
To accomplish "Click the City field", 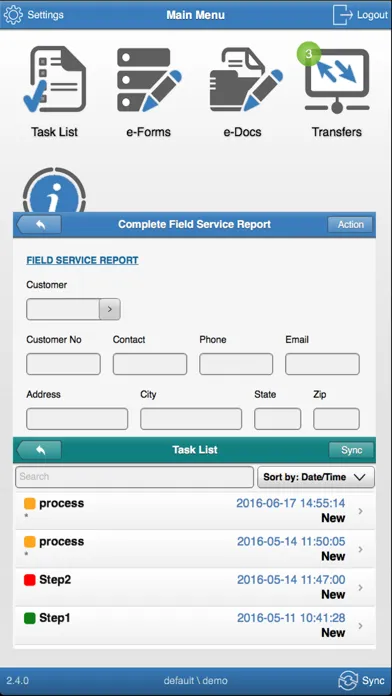I will 191,419.
